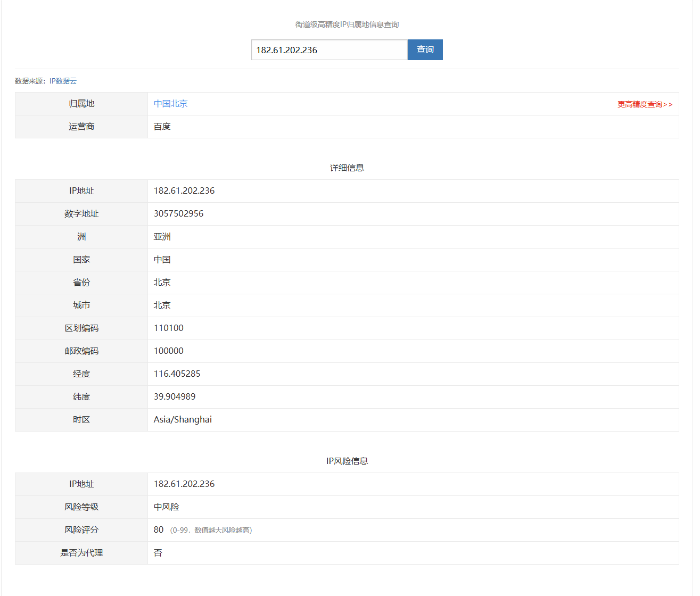Select the postal code 100000
Viewport: 700px width, 596px height.
click(x=168, y=351)
